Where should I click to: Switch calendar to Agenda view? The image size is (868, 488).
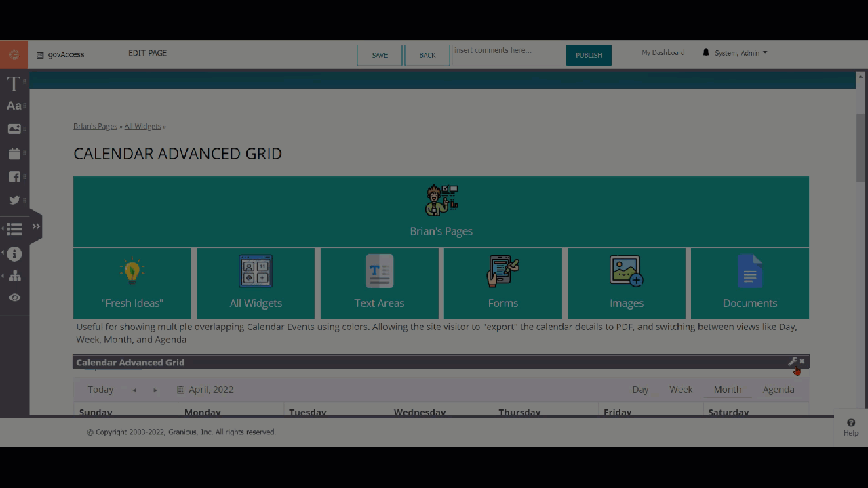(x=778, y=390)
